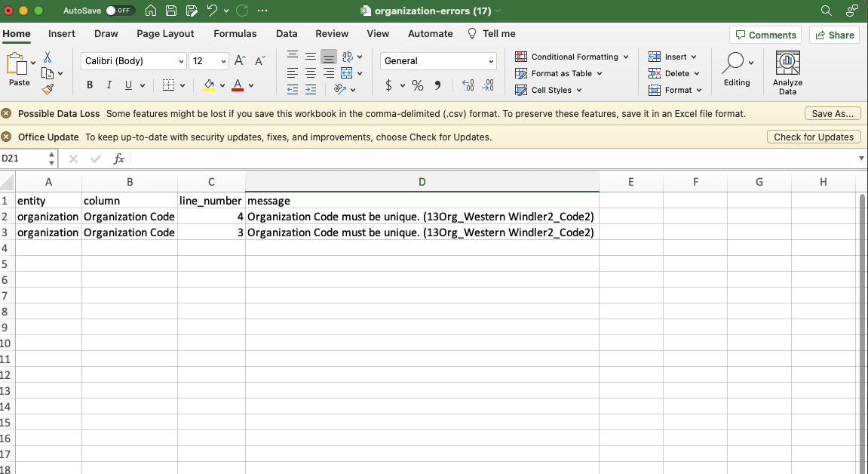Screen dimensions: 868x474
Task: Increase font size with larger A icon
Action: point(240,61)
